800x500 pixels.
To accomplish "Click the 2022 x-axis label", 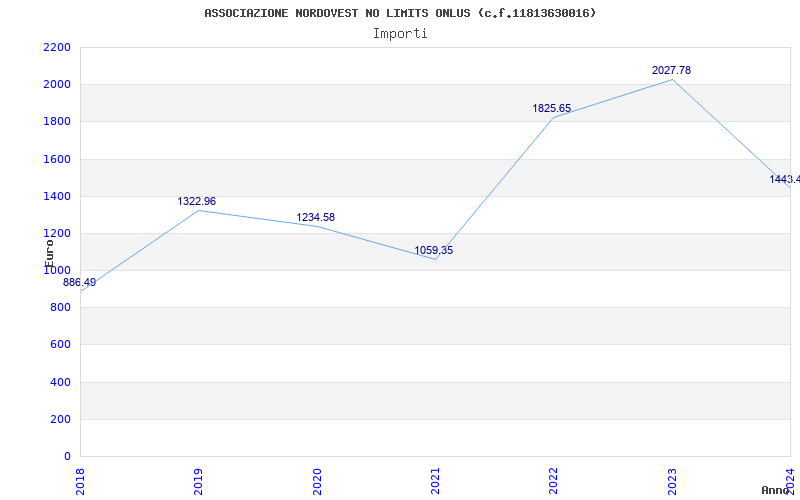I will pyautogui.click(x=554, y=482).
